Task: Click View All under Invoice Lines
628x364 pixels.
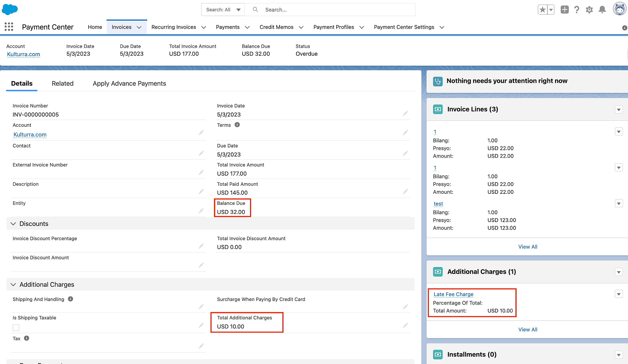Action: [x=528, y=247]
